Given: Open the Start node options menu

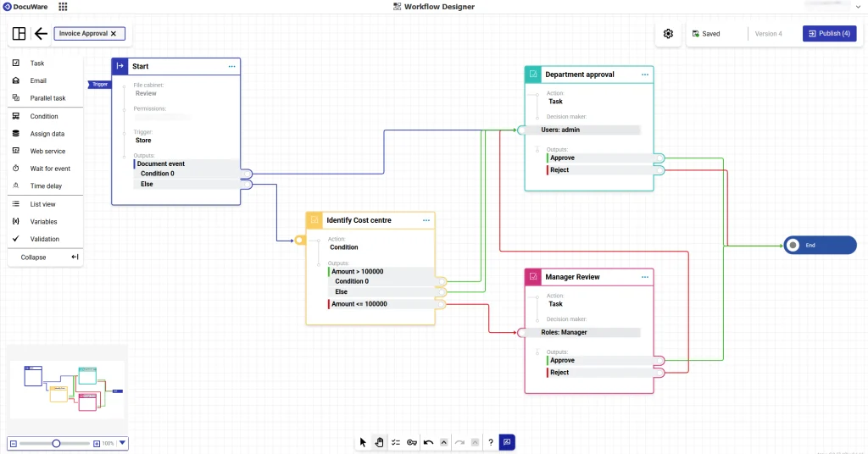Looking at the screenshot, I should pos(231,66).
